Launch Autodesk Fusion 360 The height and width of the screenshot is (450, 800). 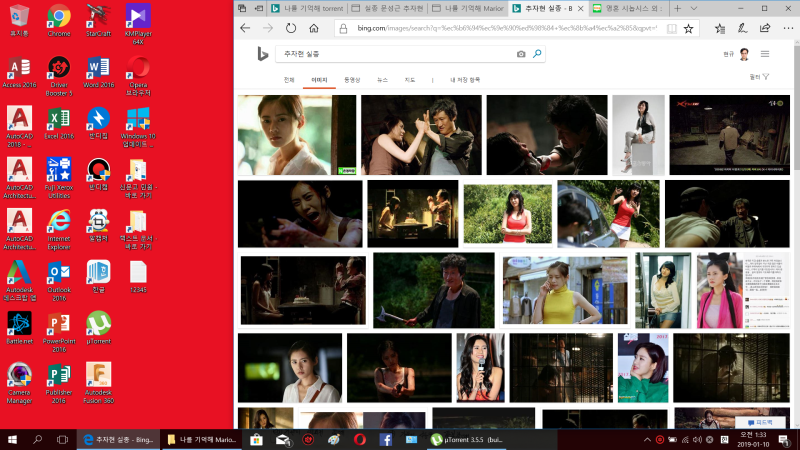tap(98, 383)
